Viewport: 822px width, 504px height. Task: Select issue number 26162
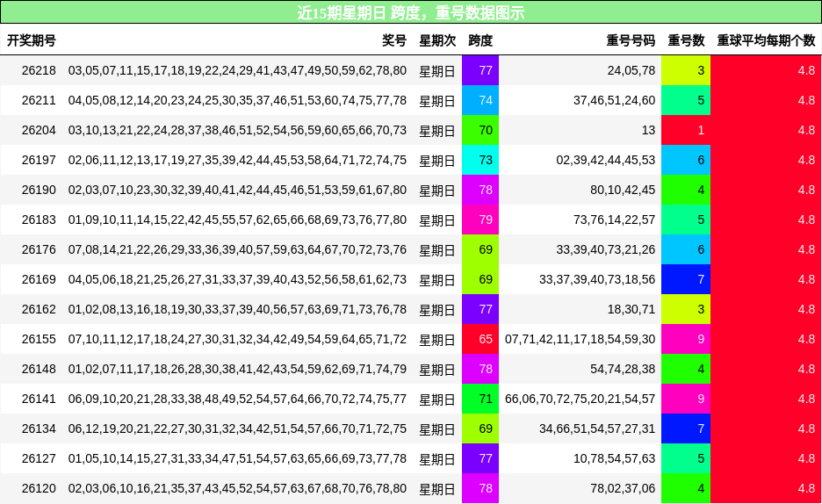coord(39,310)
